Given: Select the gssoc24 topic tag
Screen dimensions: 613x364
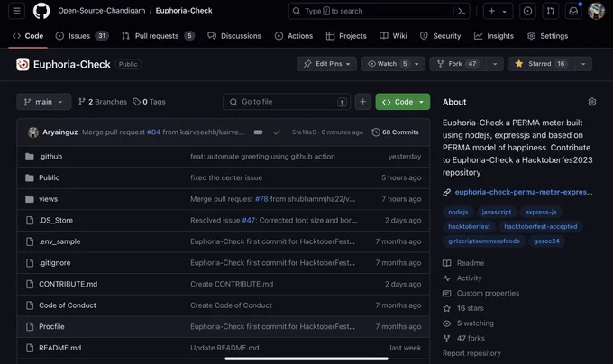Looking at the screenshot, I should (546, 241).
